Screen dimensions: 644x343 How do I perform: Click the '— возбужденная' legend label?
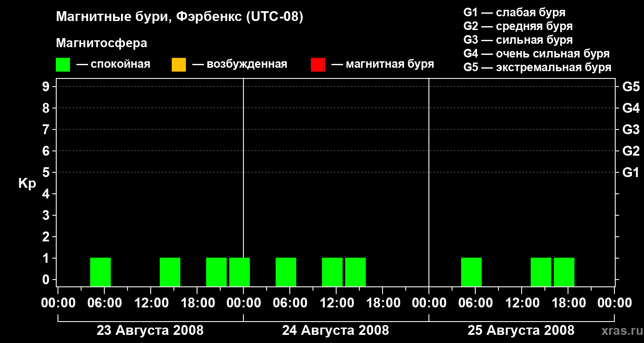coord(240,64)
